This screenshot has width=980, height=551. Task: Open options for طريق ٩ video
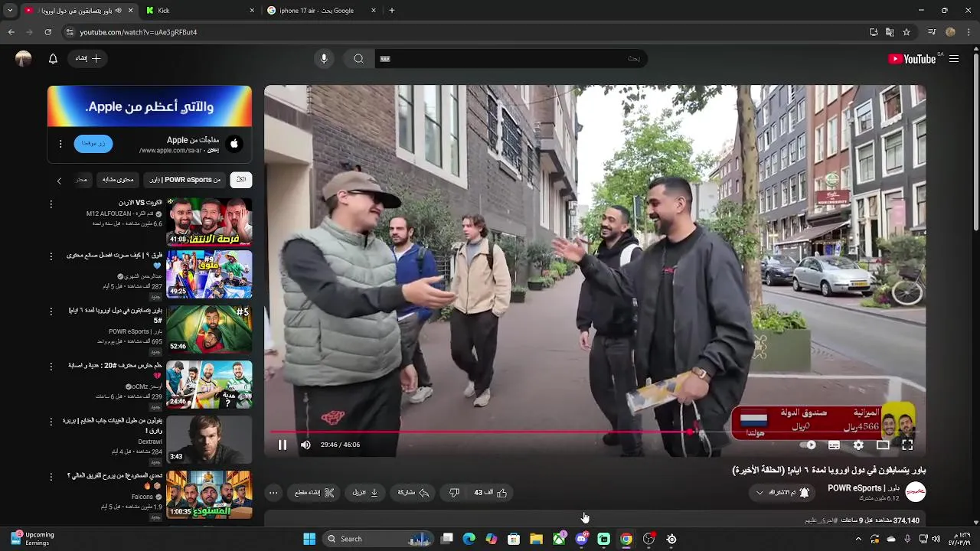(51, 256)
